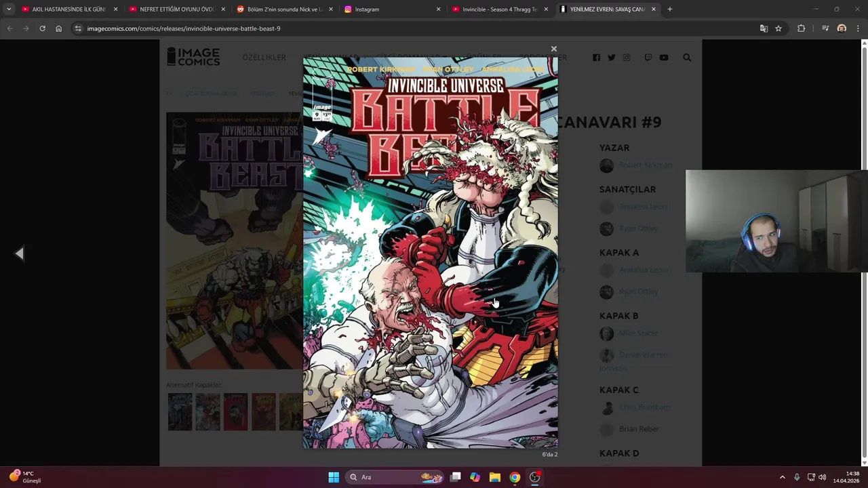
Task: Switch to the NEFRET ETTİĞİM OYUNU ÖVDÜ tab
Action: point(176,9)
